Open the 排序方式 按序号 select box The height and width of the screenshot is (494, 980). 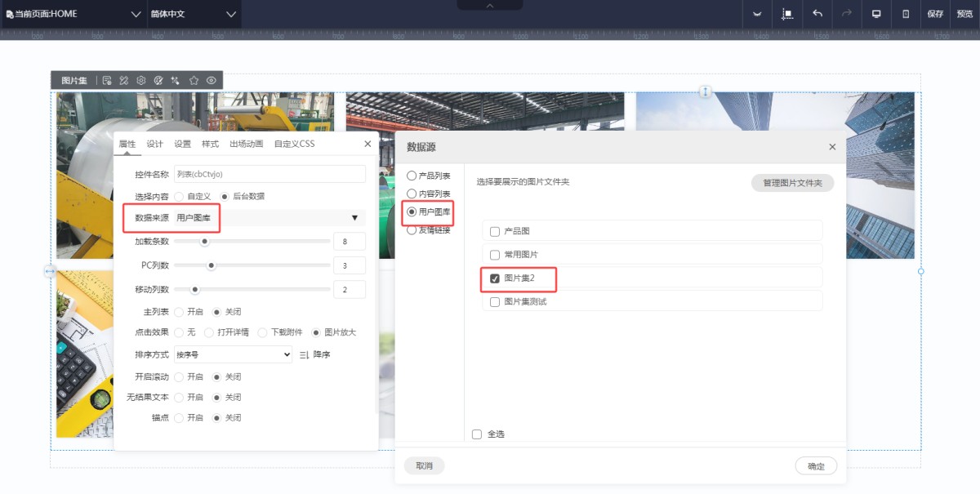pos(233,354)
